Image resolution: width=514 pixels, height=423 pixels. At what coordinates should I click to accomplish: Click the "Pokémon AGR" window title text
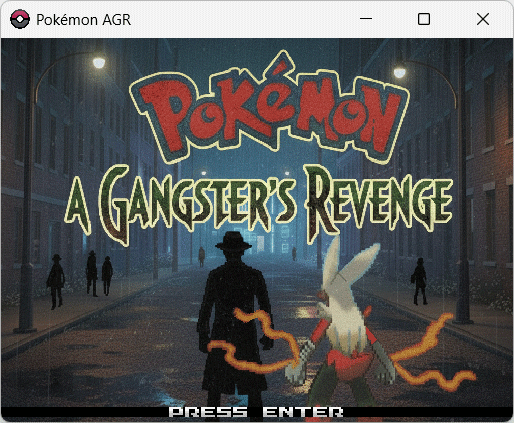[x=83, y=20]
